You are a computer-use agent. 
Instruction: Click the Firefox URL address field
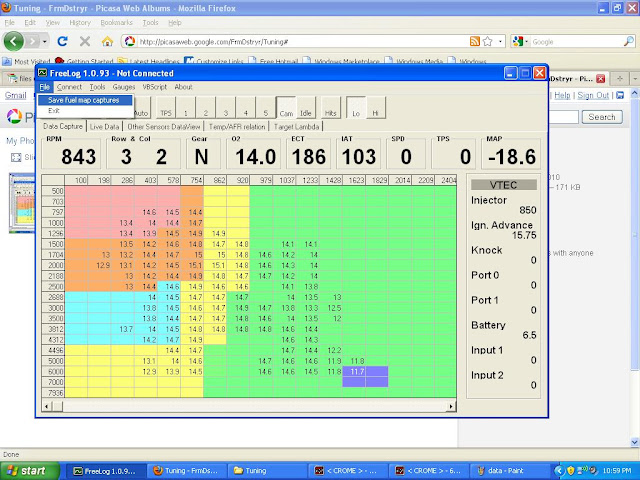[x=300, y=41]
